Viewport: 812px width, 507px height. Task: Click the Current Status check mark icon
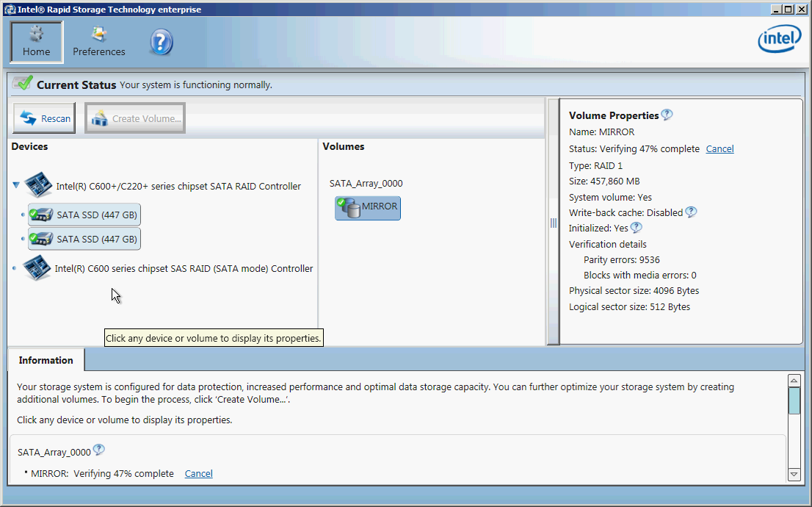coord(22,83)
